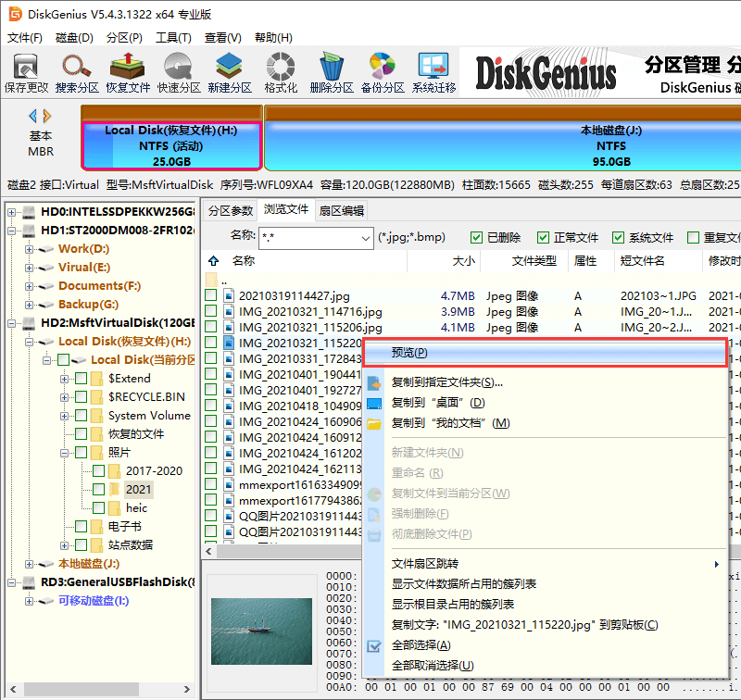
Task: Expand the 本地磁盘(J:) tree node
Action: (29, 564)
